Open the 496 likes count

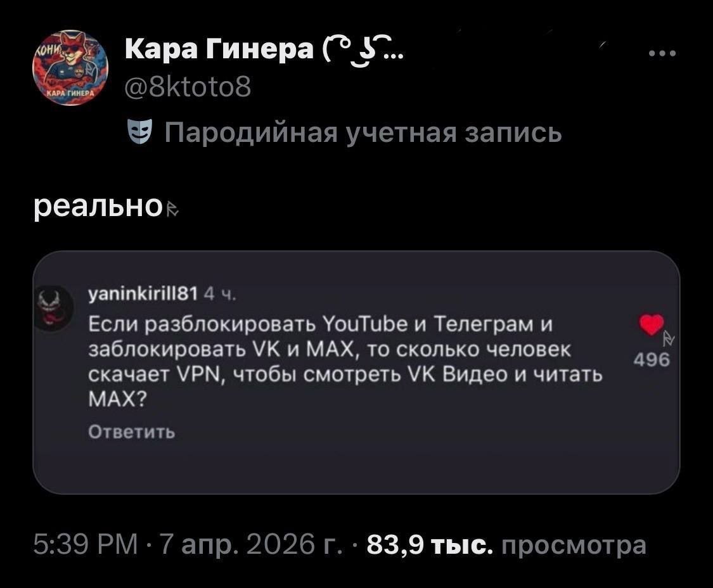[x=652, y=360]
